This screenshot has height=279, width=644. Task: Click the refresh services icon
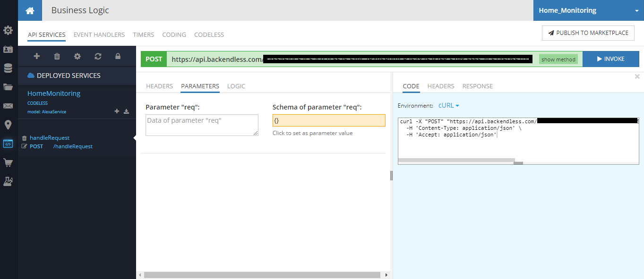(x=98, y=56)
